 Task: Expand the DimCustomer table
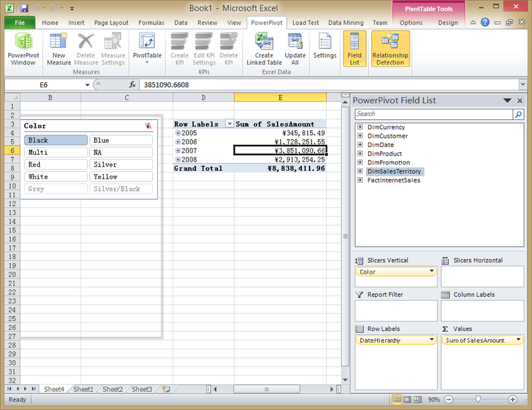point(359,136)
